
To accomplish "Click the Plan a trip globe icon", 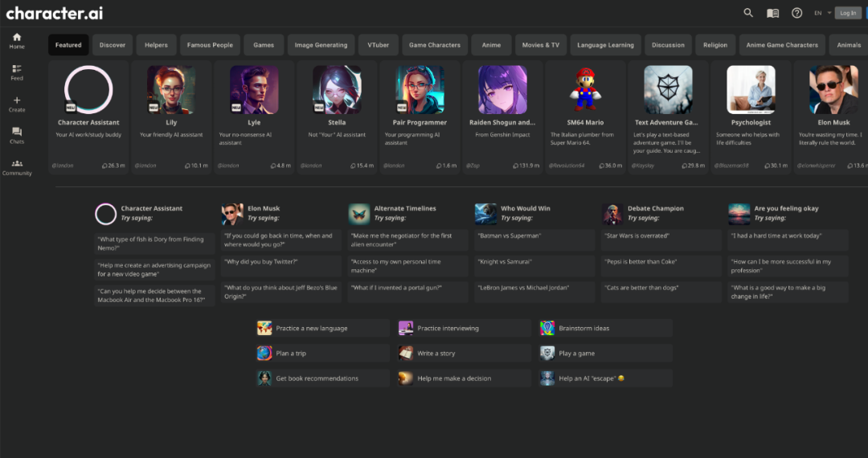I will tap(264, 353).
